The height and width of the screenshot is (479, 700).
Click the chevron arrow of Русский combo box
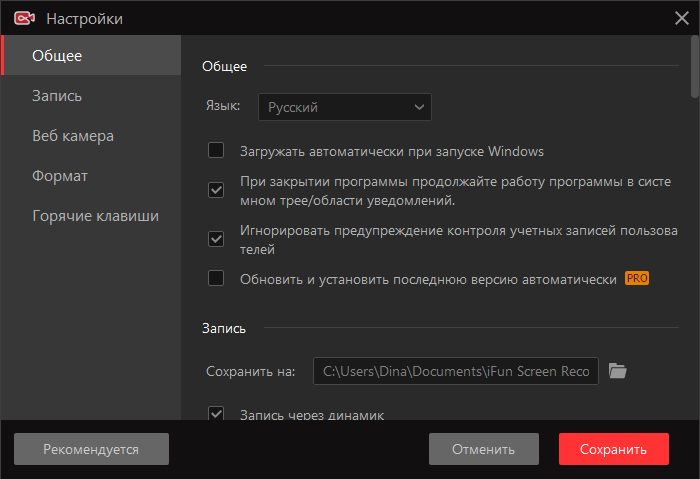point(419,107)
